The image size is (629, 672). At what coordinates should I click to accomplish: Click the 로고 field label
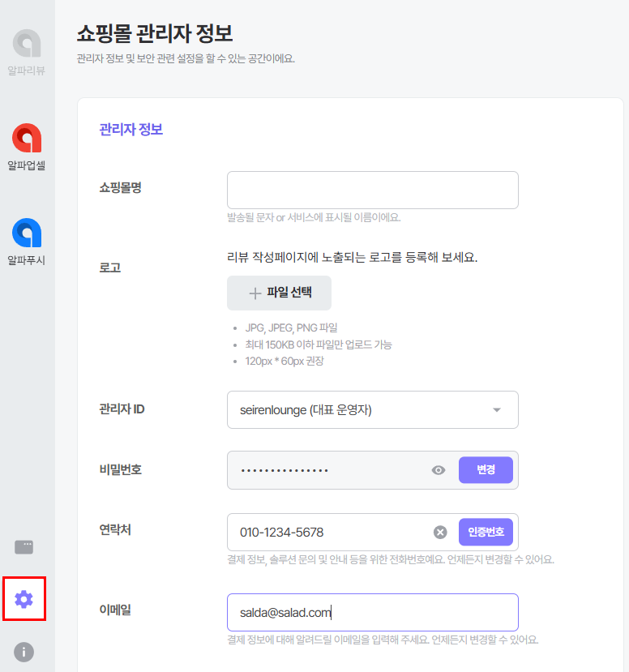pyautogui.click(x=109, y=268)
